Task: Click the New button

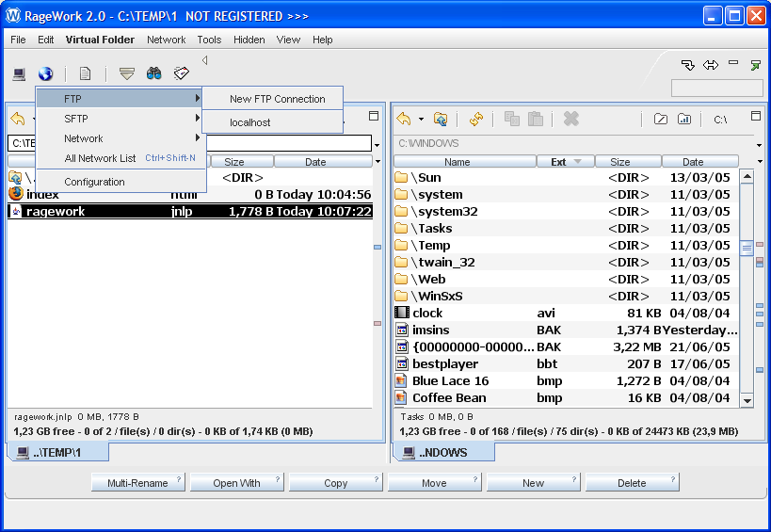Action: 534,483
